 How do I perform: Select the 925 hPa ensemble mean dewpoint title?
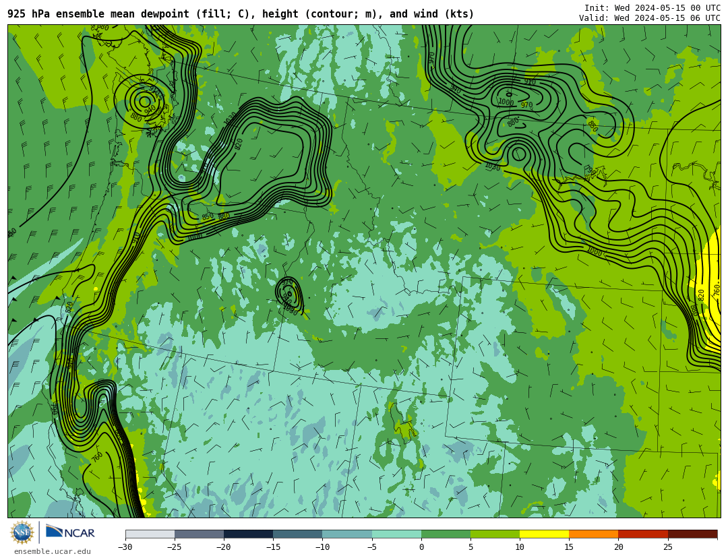(x=241, y=14)
